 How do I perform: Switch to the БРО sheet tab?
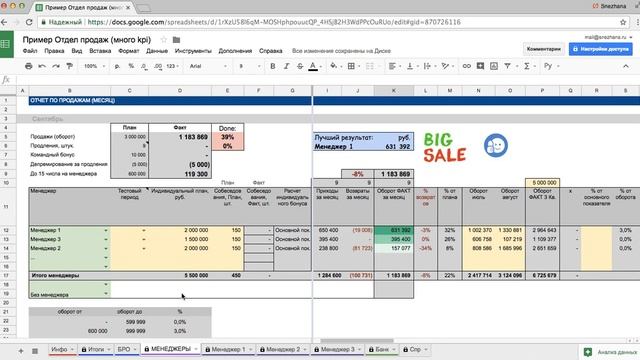click(x=127, y=349)
